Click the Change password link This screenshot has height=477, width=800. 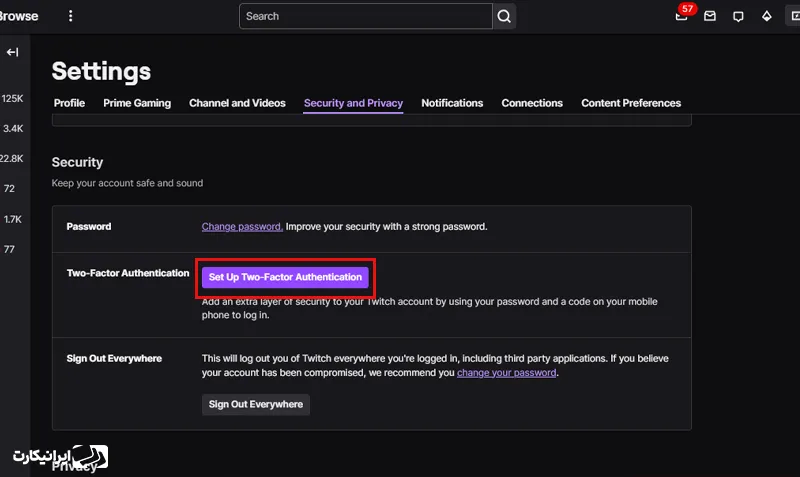[242, 227]
